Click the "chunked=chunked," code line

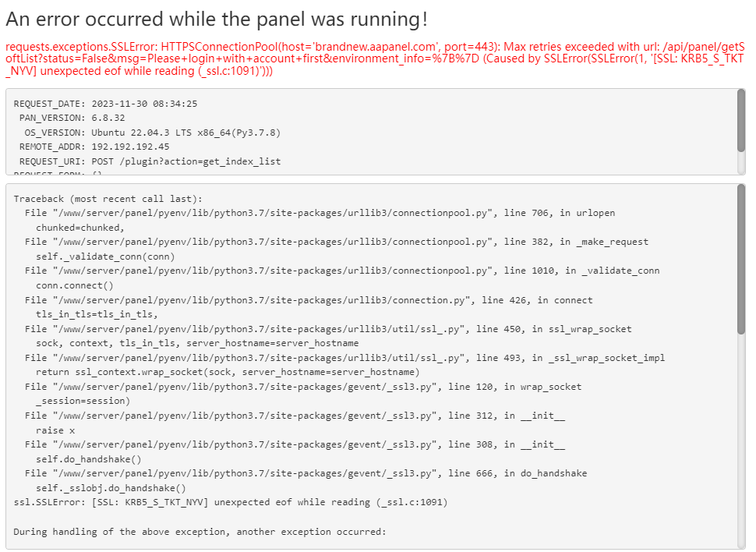click(x=79, y=228)
